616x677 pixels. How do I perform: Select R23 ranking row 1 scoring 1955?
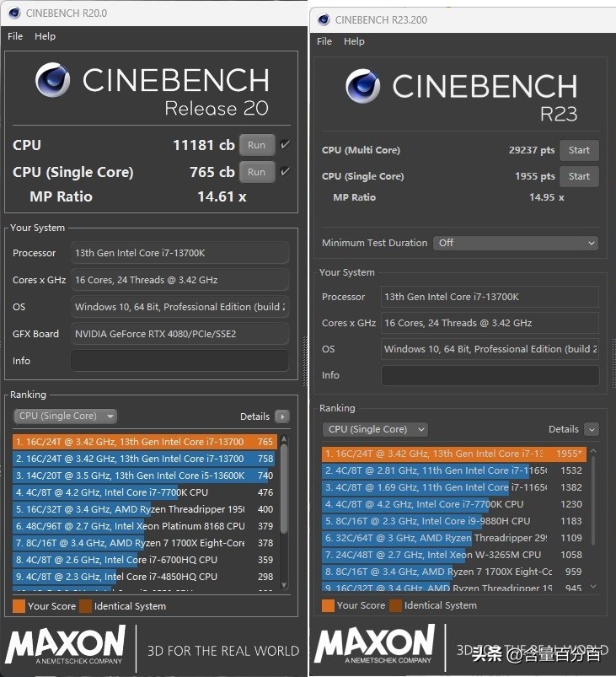click(x=454, y=454)
